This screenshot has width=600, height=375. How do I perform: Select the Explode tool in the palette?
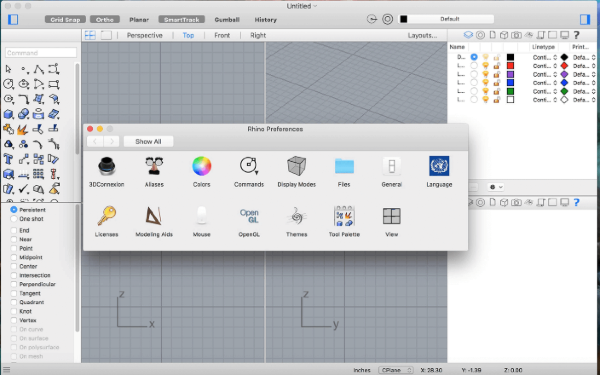point(23,129)
